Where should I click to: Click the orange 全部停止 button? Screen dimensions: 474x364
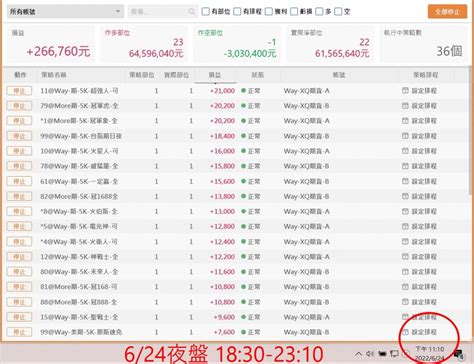[x=447, y=12]
